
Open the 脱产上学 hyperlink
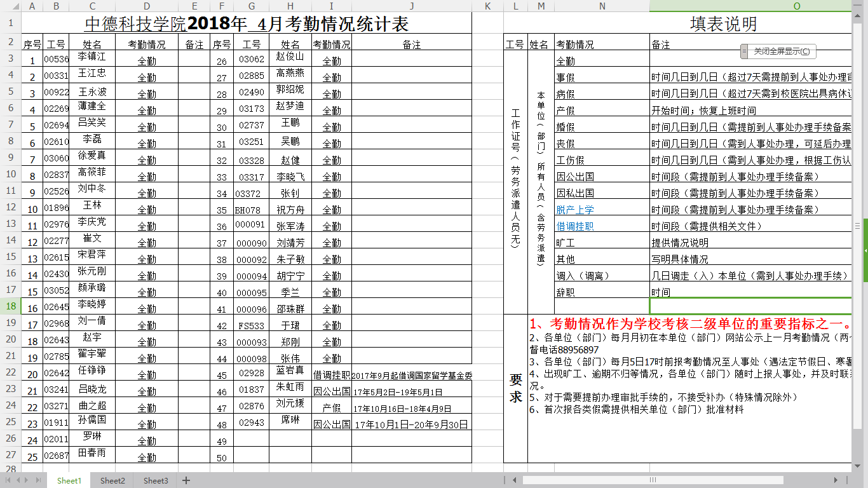tap(575, 210)
